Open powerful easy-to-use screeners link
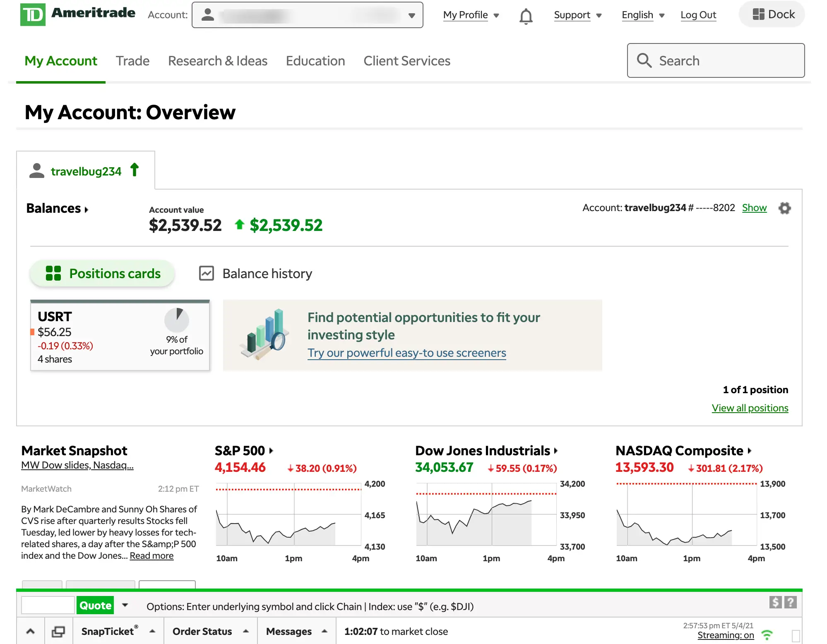 pos(407,353)
